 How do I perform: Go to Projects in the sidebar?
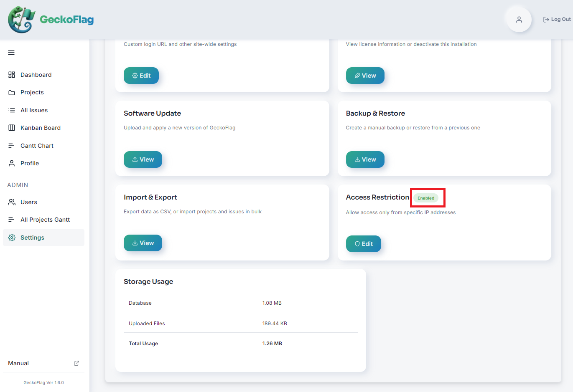point(43,93)
